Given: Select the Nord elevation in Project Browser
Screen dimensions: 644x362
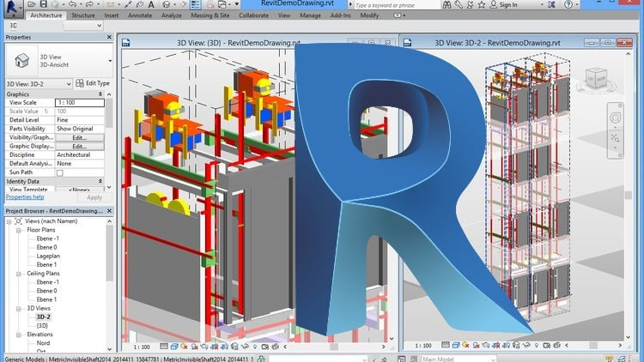Looking at the screenshot, I should [43, 343].
